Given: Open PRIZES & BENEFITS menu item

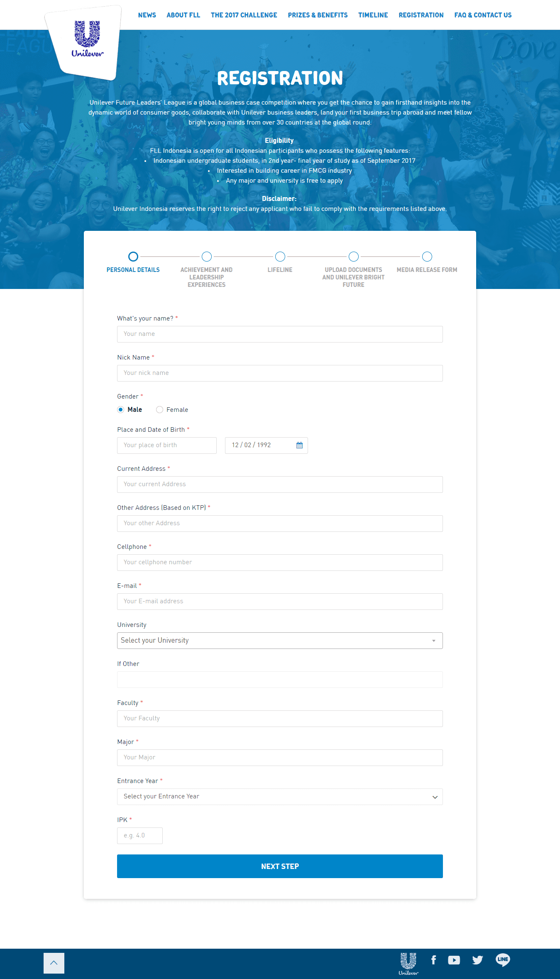Looking at the screenshot, I should pyautogui.click(x=318, y=15).
